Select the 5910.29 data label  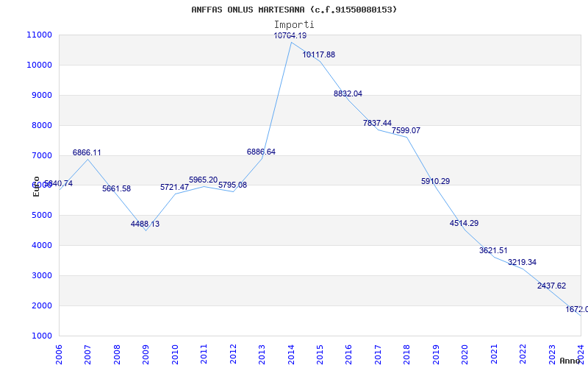pos(435,181)
